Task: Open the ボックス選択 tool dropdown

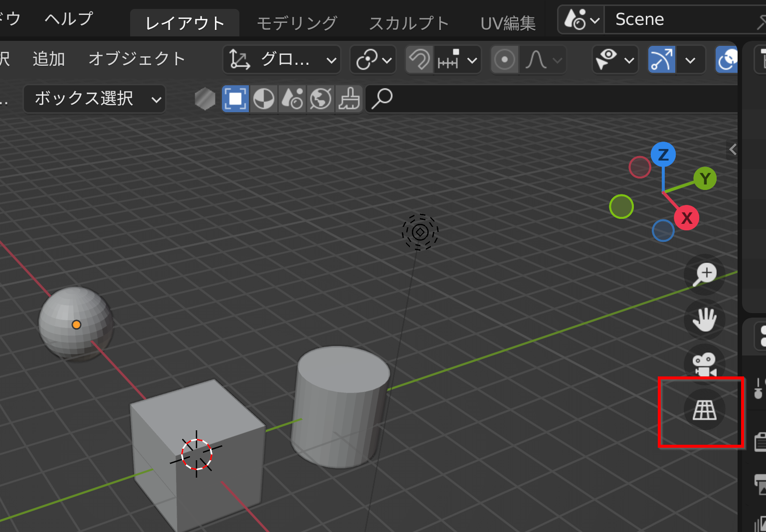Action: 94,99
